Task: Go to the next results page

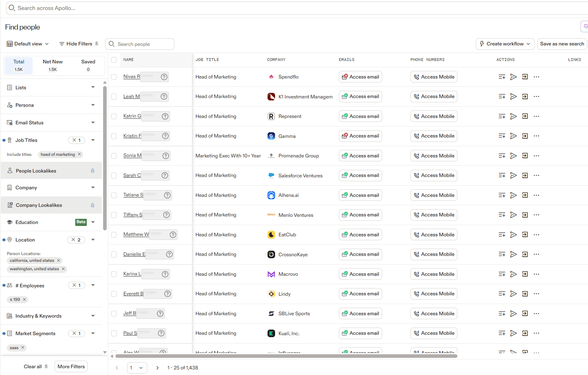Action: tap(157, 368)
